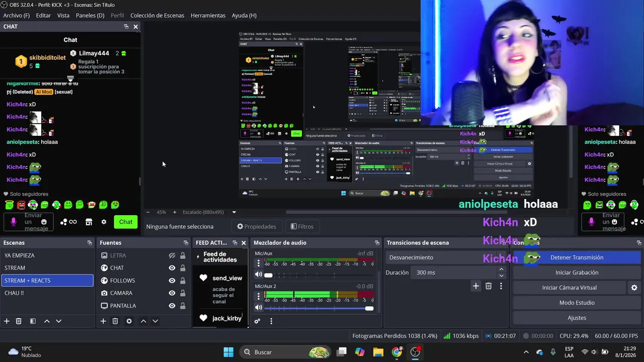Open Mic/Aux channel options dots

pos(259,263)
